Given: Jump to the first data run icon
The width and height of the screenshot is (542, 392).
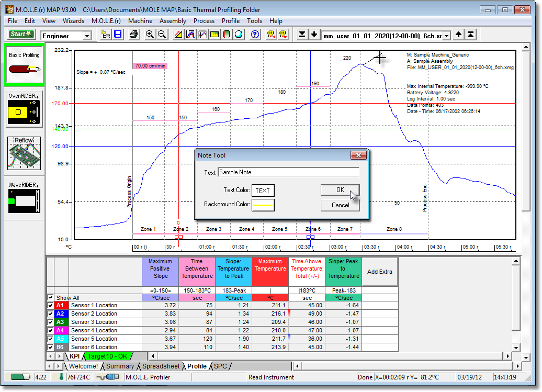Looking at the screenshot, I should coord(470,35).
